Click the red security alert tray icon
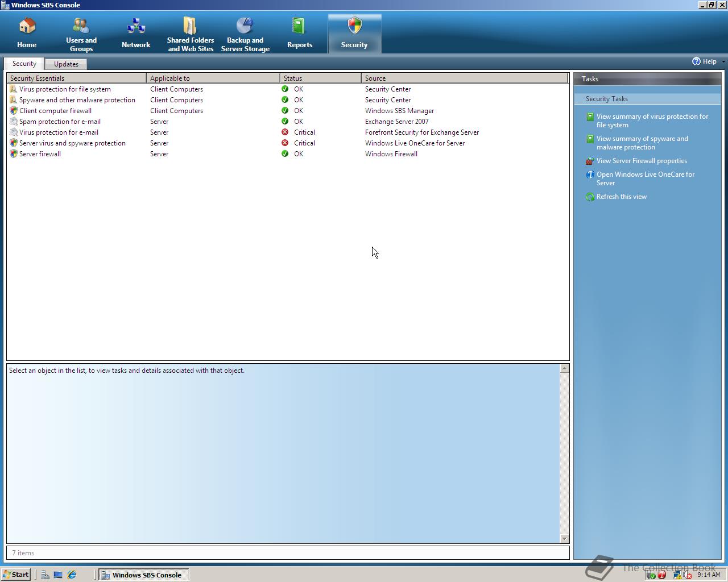The image size is (728, 582). pyautogui.click(x=661, y=575)
